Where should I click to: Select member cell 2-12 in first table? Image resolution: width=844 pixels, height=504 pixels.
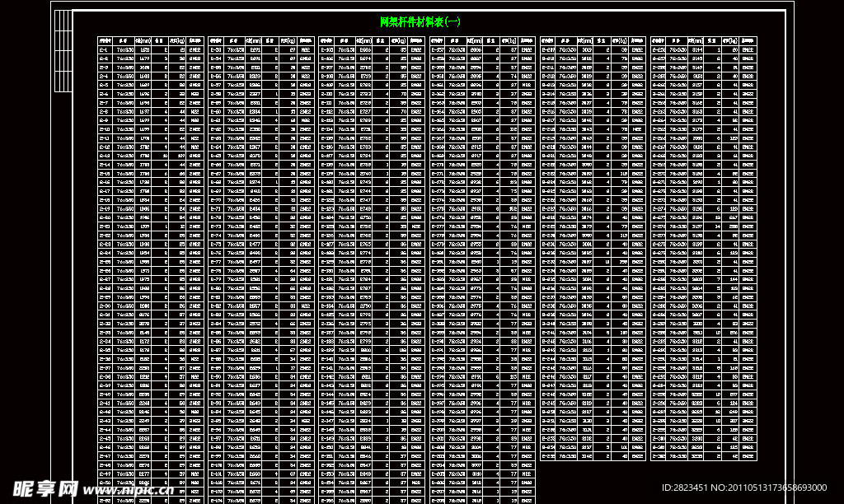105,147
